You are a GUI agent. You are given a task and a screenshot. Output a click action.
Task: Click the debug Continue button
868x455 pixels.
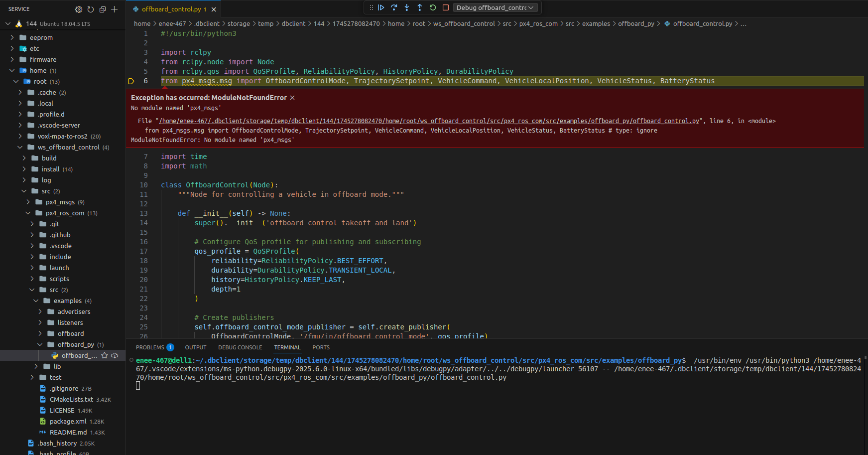point(381,7)
